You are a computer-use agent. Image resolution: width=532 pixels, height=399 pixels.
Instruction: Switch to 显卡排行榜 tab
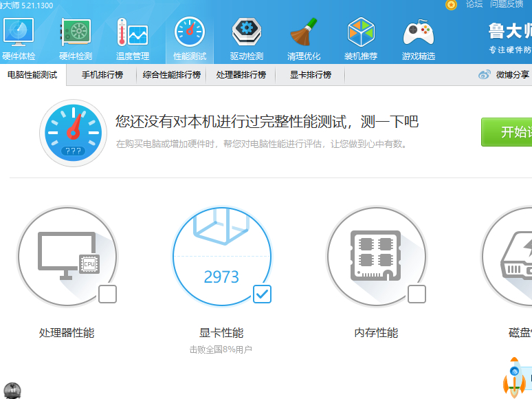point(311,75)
